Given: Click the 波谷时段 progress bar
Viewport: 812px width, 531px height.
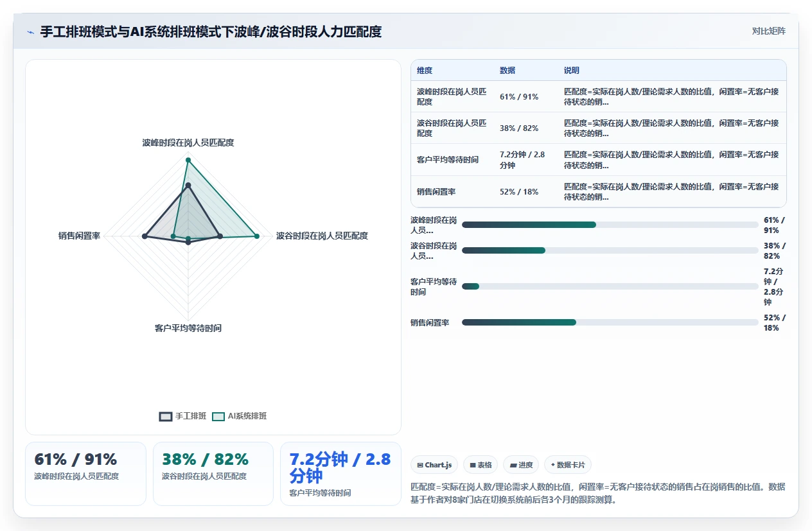Looking at the screenshot, I should 610,250.
